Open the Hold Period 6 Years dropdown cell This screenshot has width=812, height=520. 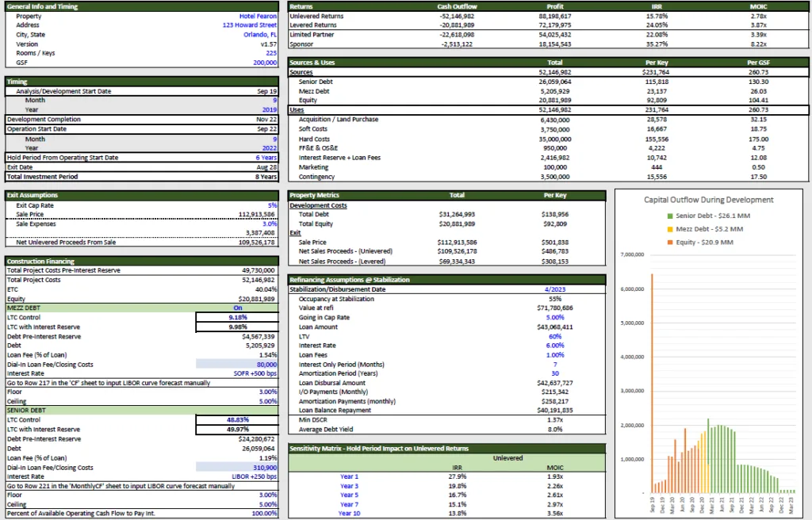tap(266, 158)
